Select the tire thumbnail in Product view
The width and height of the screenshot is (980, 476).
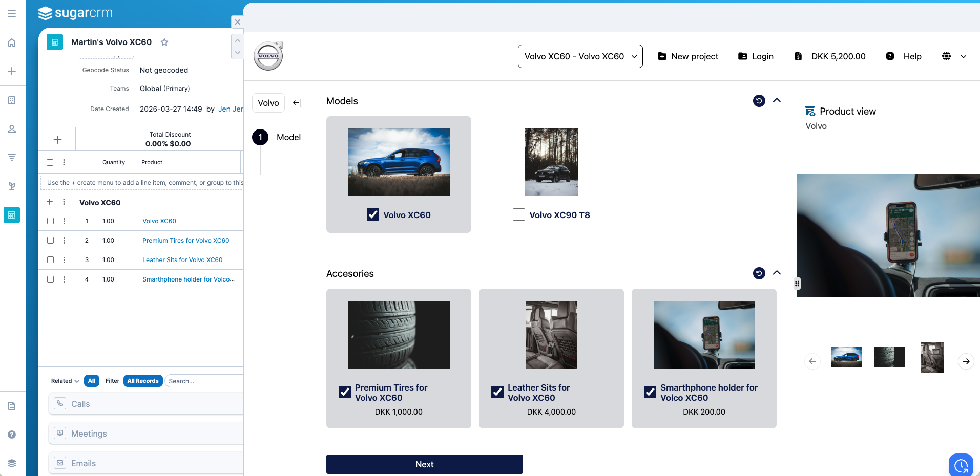[x=889, y=357]
